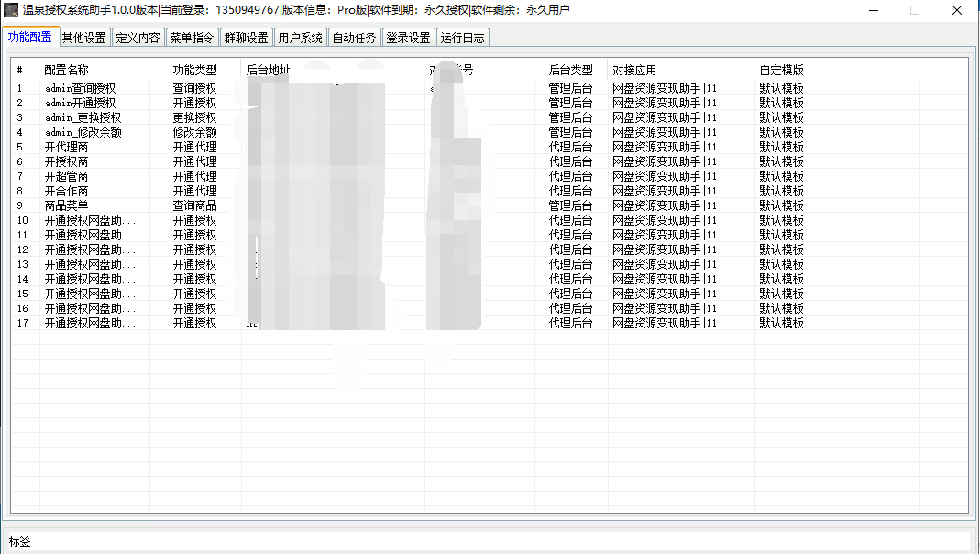Sort by the 配置名称 column header
The width and height of the screenshot is (980, 554).
coord(67,70)
